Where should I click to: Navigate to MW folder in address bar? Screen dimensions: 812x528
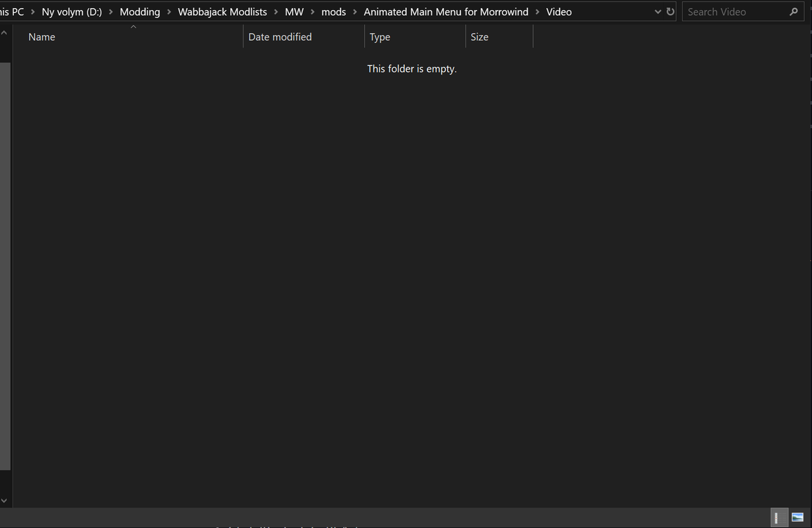pos(294,12)
